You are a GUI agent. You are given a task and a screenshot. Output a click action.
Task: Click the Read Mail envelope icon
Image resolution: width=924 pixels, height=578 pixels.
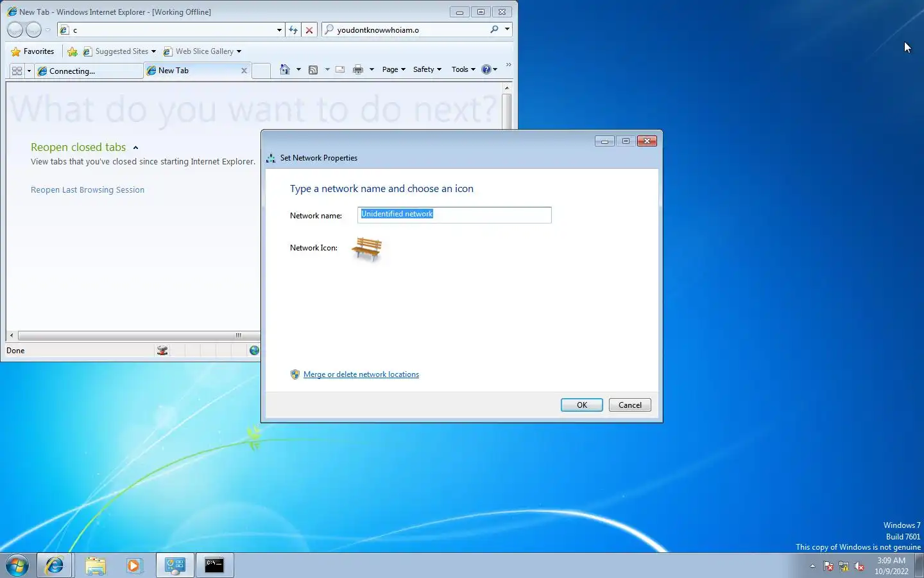[x=340, y=69]
